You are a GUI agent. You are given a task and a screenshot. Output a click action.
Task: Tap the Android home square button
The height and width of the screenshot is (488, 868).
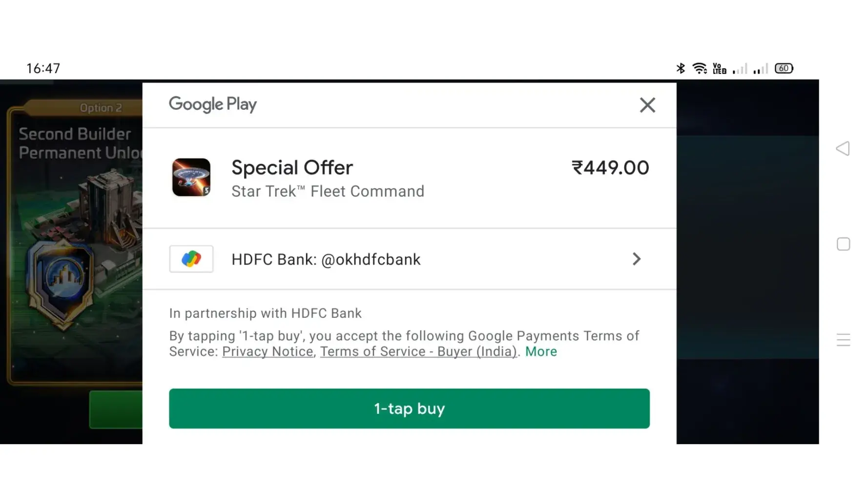[x=843, y=244]
